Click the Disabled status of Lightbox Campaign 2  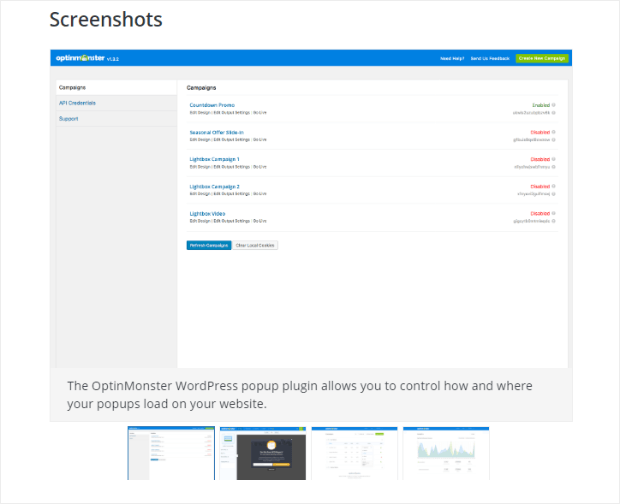[x=540, y=186]
